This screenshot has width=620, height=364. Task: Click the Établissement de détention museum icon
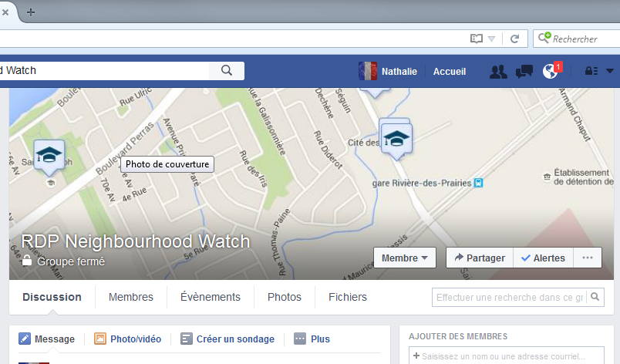pyautogui.click(x=547, y=177)
